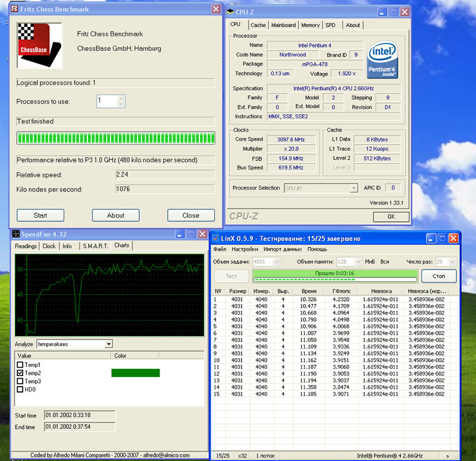Select the CPU tab in CPU-Z
This screenshot has width=476, height=461.
(235, 24)
